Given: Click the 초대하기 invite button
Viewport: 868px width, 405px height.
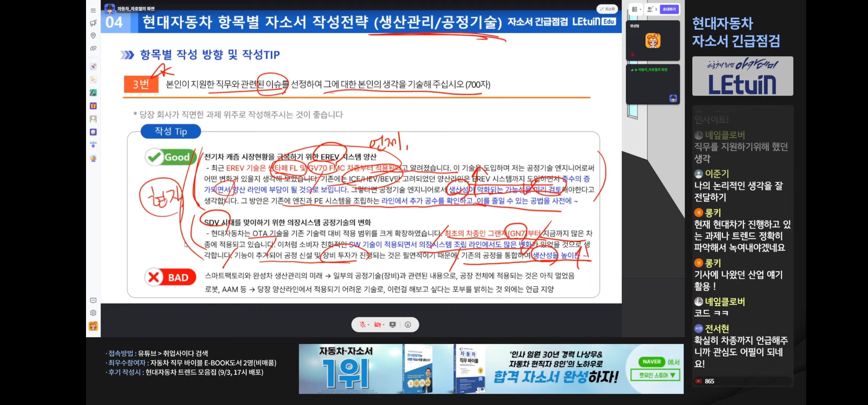Looking at the screenshot, I should pos(669,10).
